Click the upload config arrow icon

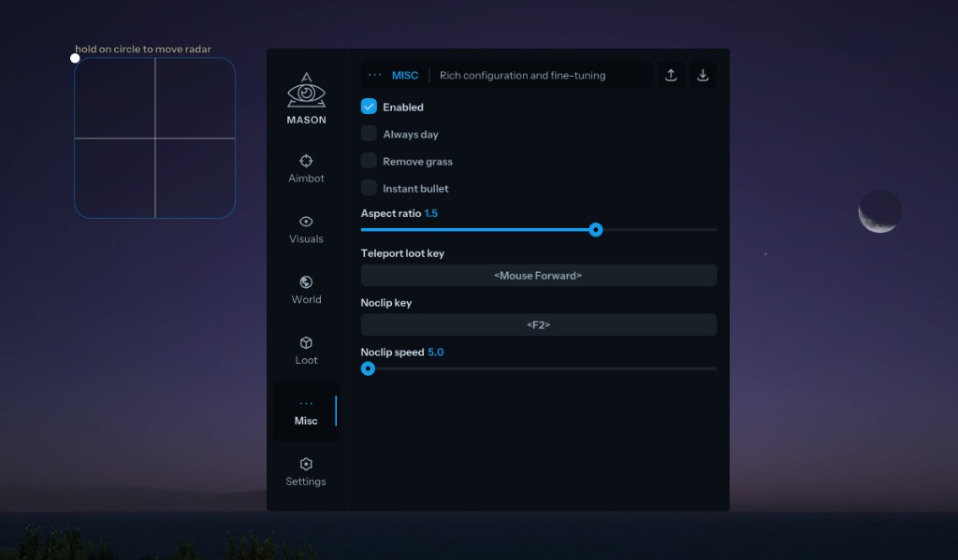(x=671, y=76)
